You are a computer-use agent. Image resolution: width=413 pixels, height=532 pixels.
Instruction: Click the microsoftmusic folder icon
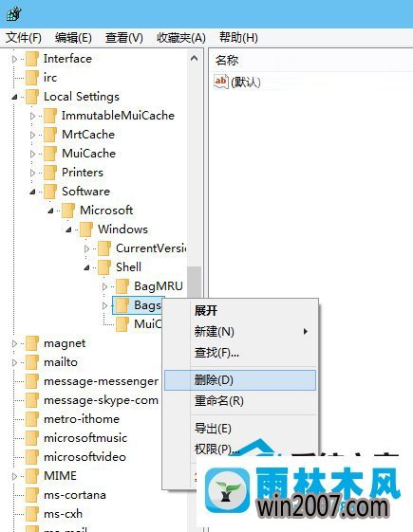32,438
